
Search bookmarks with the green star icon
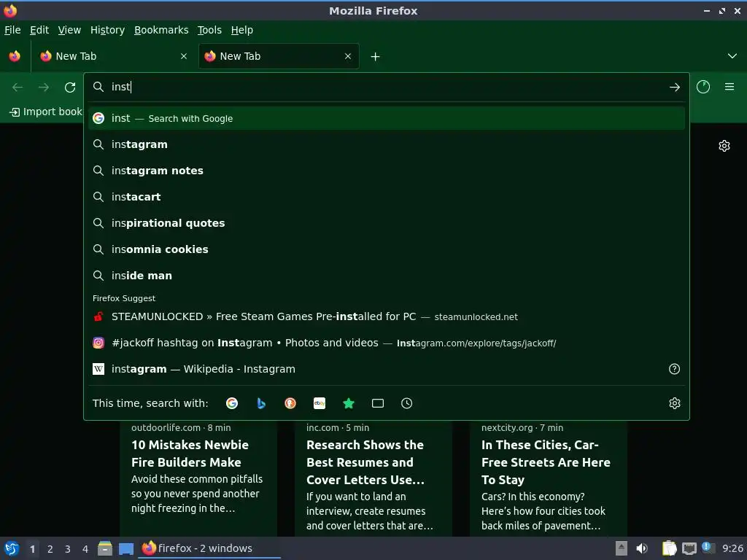[349, 403]
